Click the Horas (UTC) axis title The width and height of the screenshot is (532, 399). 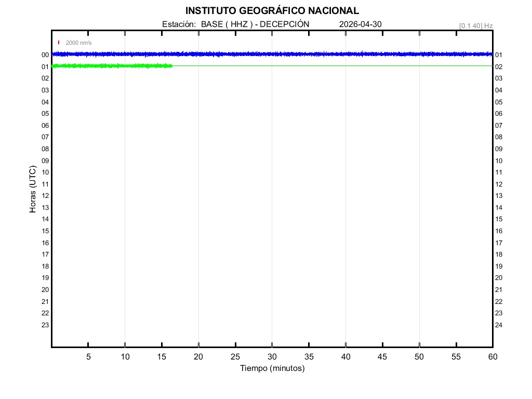coord(33,190)
